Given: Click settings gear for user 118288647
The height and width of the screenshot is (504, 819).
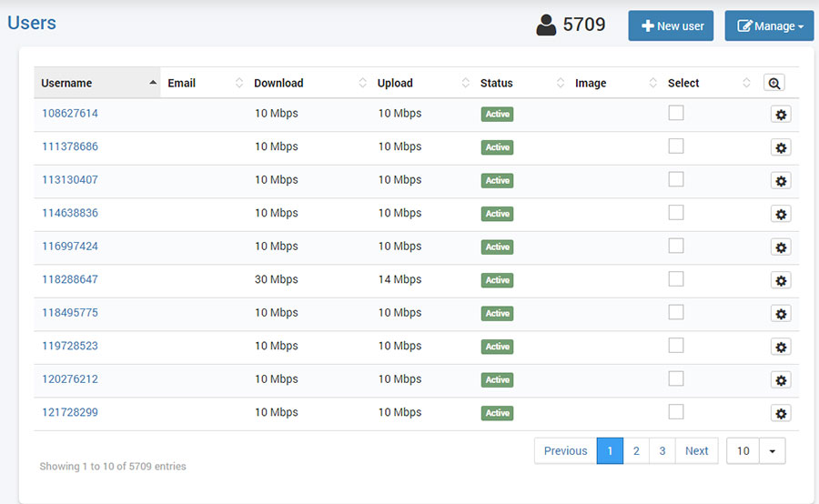Looking at the screenshot, I should [780, 280].
